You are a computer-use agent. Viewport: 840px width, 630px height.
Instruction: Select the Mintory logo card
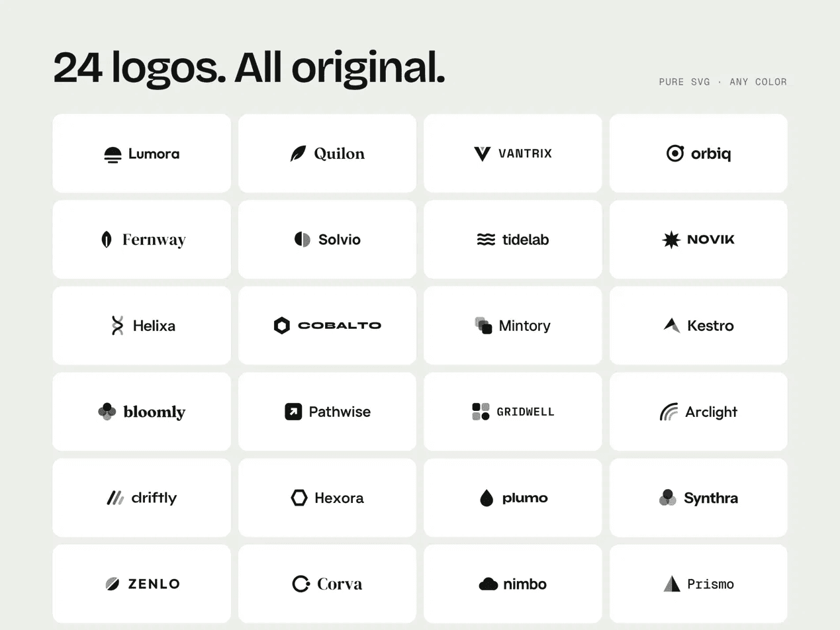pos(513,326)
